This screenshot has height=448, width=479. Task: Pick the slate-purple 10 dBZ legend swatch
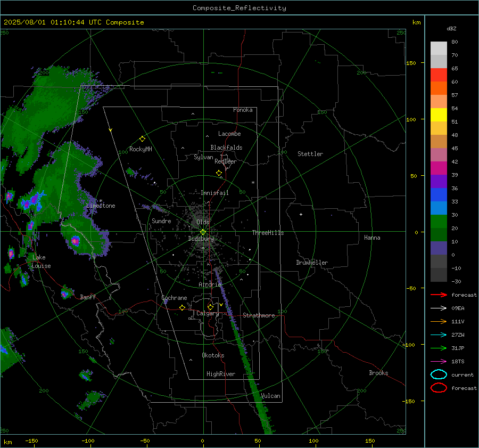tap(439, 248)
